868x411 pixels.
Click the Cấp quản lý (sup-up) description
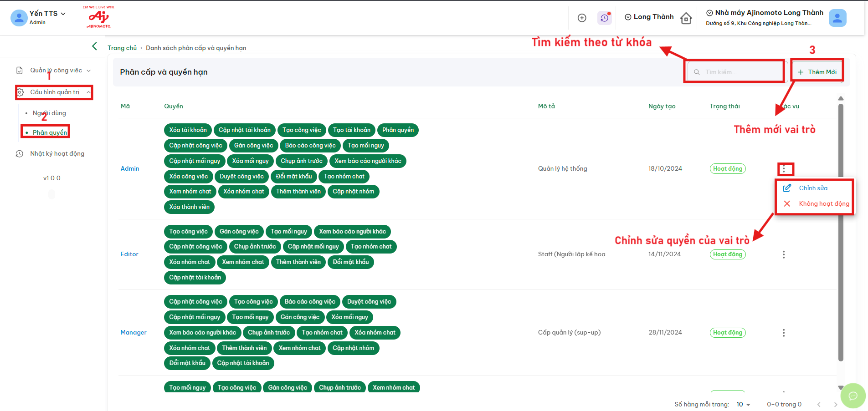[x=569, y=332]
